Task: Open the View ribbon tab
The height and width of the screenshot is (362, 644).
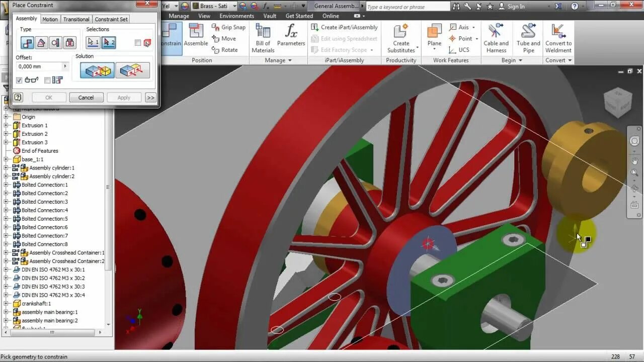Action: 204,16
